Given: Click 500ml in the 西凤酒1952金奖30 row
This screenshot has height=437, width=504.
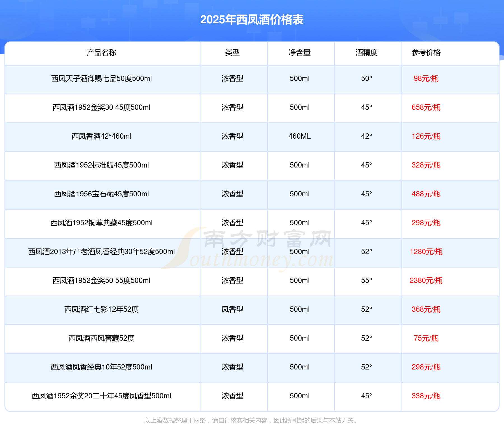Looking at the screenshot, I should tap(300, 108).
